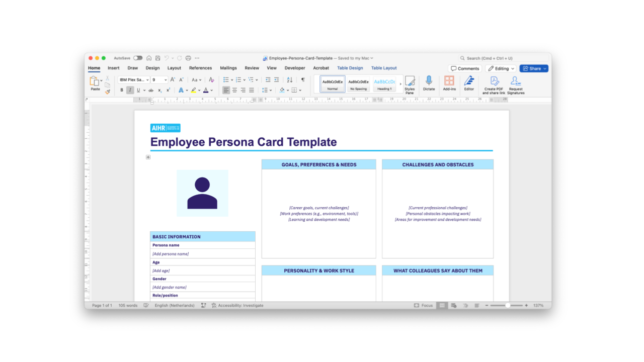
Task: Switch to the Table Design tab
Action: point(350,68)
